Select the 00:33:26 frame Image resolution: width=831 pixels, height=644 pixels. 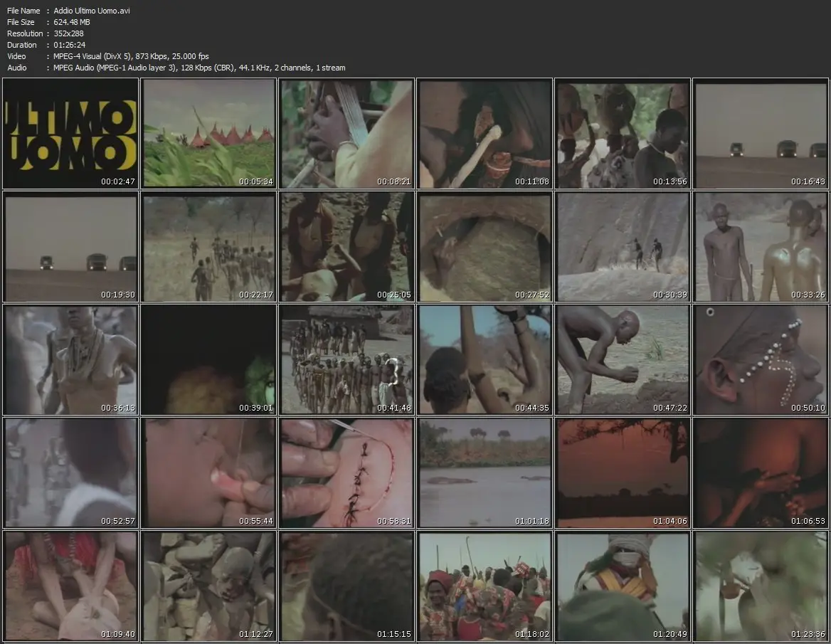coord(761,247)
